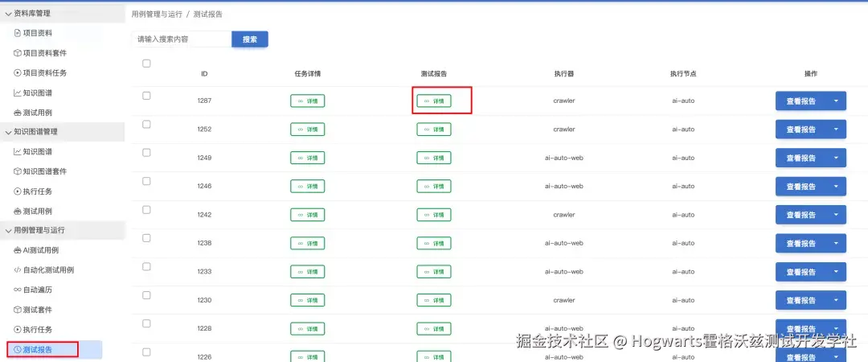Click 测试报告 详情 button for ID 1230
868x362 pixels.
pyautogui.click(x=434, y=300)
